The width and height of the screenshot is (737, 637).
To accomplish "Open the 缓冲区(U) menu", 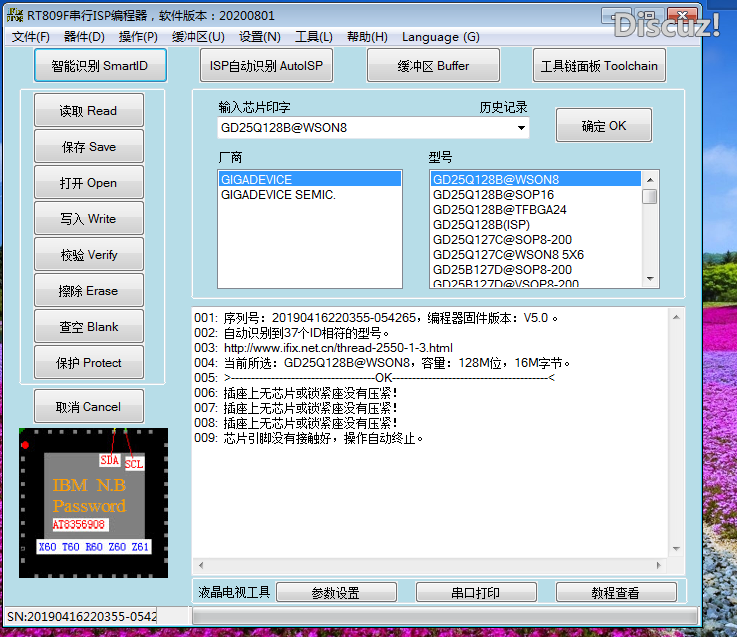I will tap(198, 37).
